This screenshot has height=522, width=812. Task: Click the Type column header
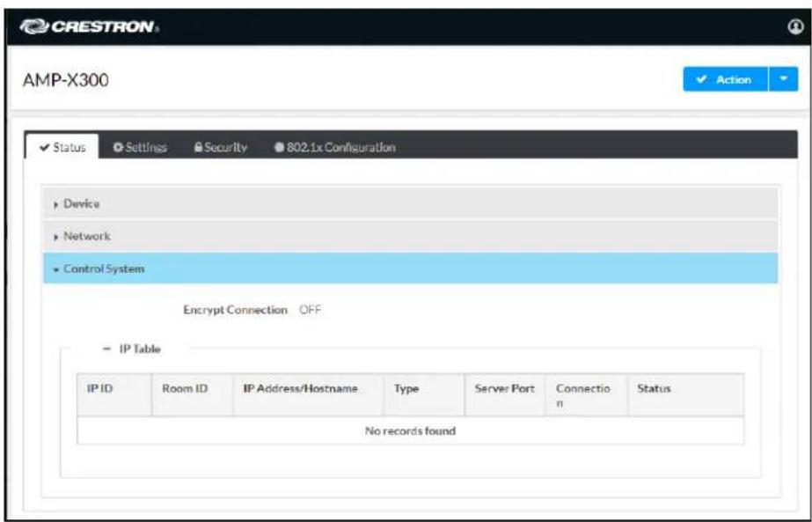coord(424,395)
